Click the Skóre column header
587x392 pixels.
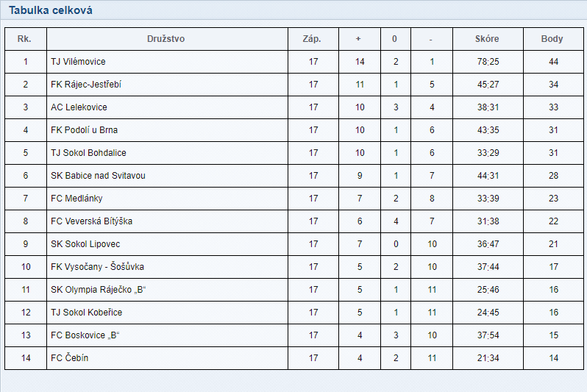coord(487,39)
